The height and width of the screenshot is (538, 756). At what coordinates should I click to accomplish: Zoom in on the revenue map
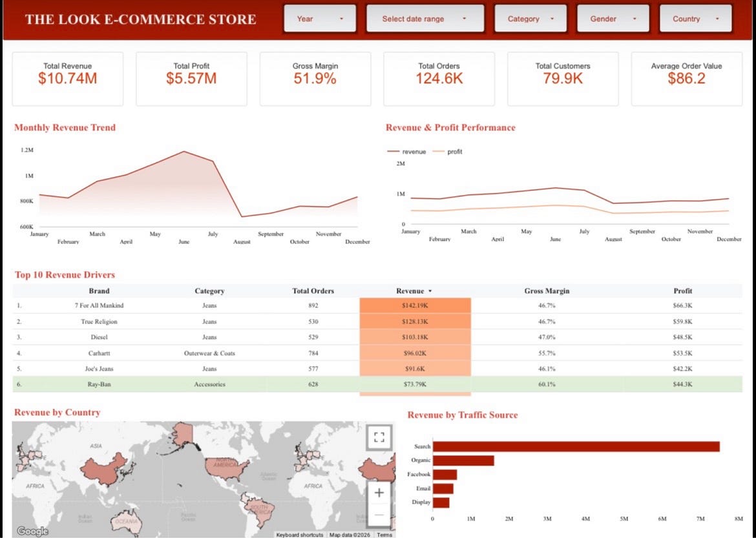tap(379, 493)
